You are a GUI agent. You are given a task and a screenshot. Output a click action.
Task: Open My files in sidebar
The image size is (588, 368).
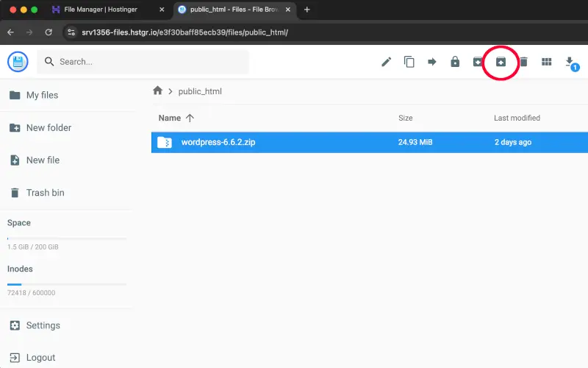34,95
